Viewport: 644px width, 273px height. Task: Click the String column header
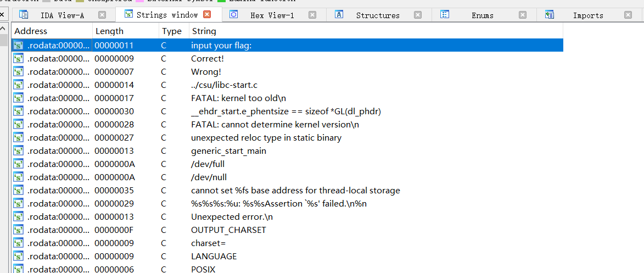204,31
